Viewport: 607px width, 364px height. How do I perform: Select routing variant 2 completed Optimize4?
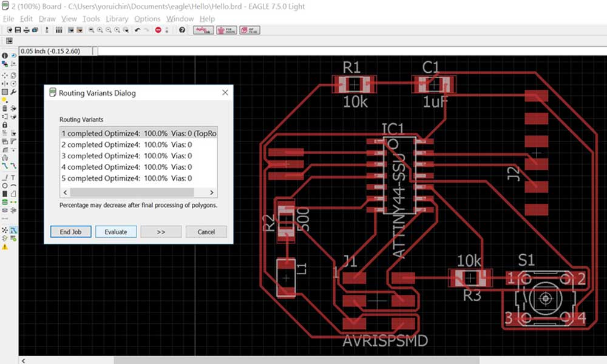coord(138,144)
